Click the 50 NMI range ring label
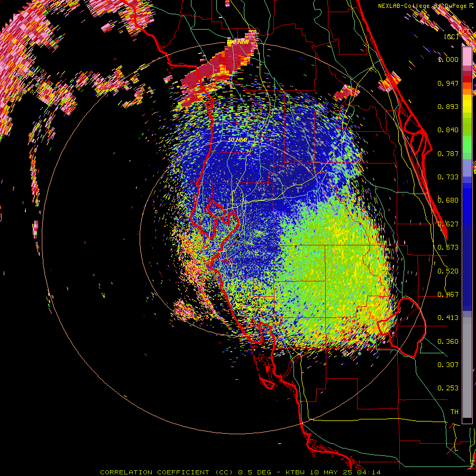Viewport: 476px width, 476px height. (237, 140)
